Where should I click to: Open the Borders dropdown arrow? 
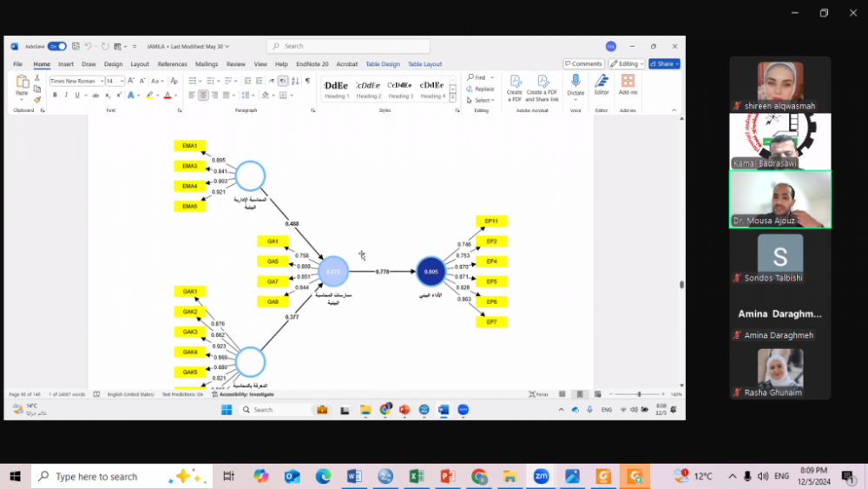pyautogui.click(x=292, y=96)
